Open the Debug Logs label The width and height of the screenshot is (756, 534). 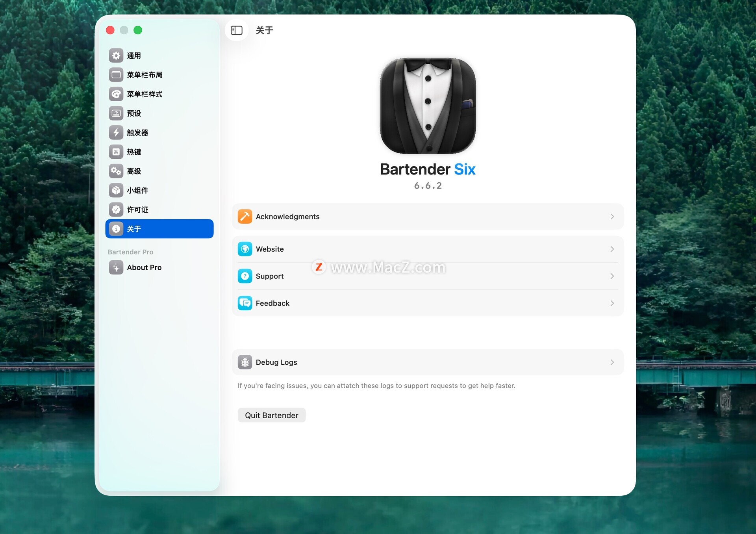(x=276, y=362)
